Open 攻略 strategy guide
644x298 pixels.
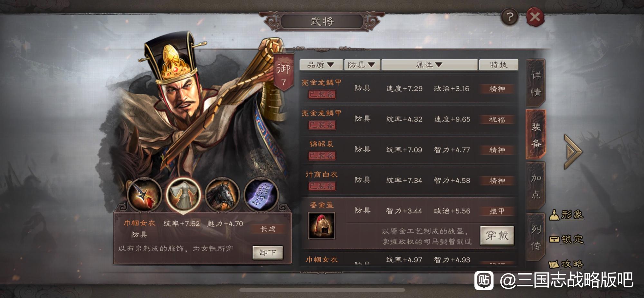tap(566, 264)
